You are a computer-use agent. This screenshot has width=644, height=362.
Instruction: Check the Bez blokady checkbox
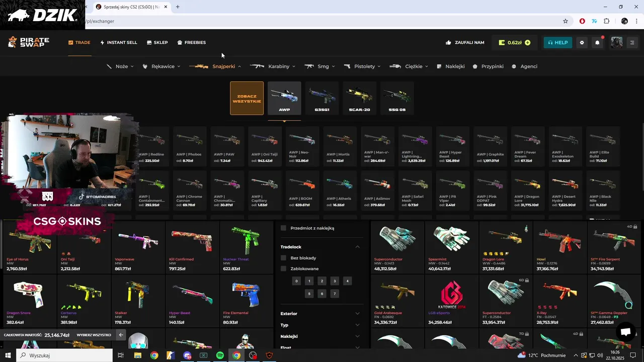(283, 258)
